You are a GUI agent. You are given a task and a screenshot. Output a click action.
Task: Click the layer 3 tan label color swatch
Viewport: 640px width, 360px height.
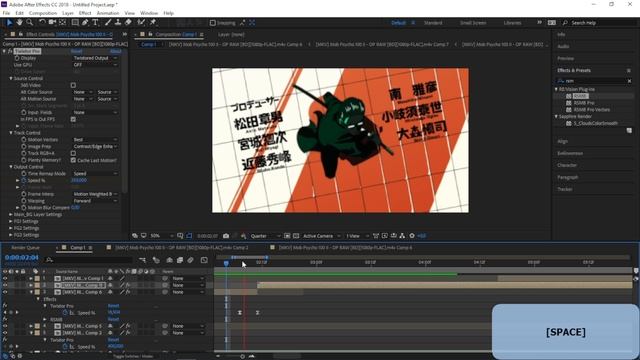click(x=37, y=292)
